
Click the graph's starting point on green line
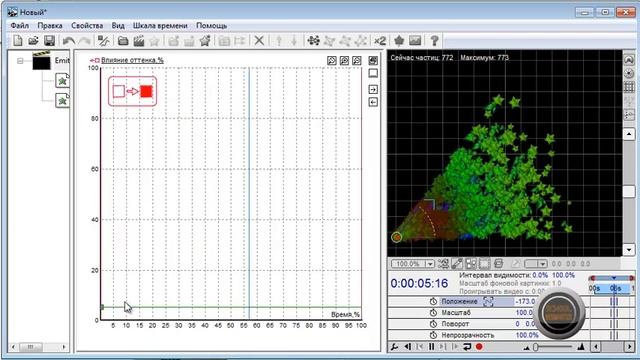(102, 307)
